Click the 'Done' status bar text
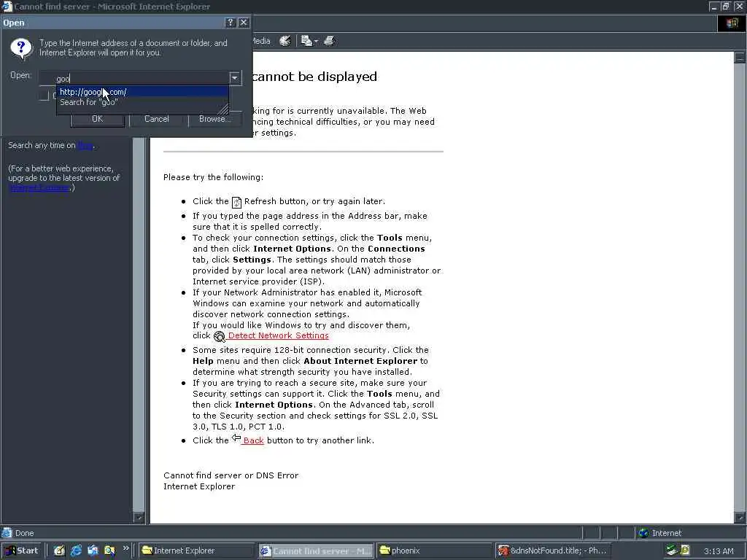 tap(24, 533)
